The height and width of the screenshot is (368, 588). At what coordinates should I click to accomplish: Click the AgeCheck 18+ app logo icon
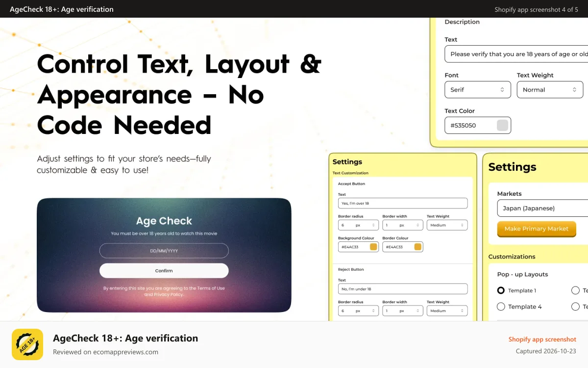coord(27,344)
